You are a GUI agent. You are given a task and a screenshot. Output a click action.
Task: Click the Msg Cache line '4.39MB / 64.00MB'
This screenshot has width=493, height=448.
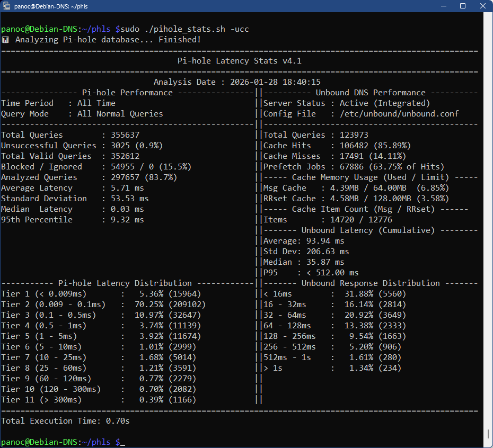(x=368, y=188)
